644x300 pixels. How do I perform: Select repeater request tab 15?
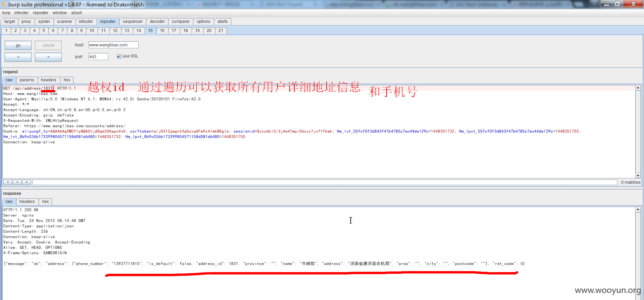click(150, 31)
